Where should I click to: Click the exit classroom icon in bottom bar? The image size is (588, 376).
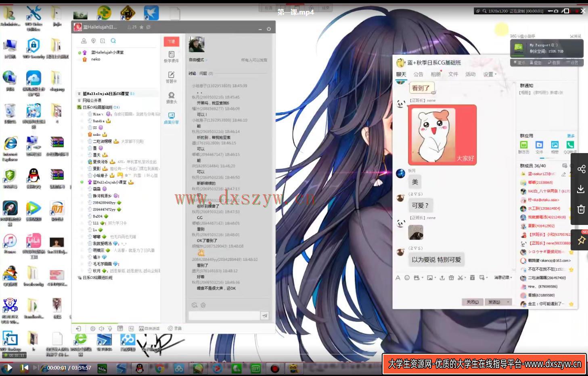79,328
